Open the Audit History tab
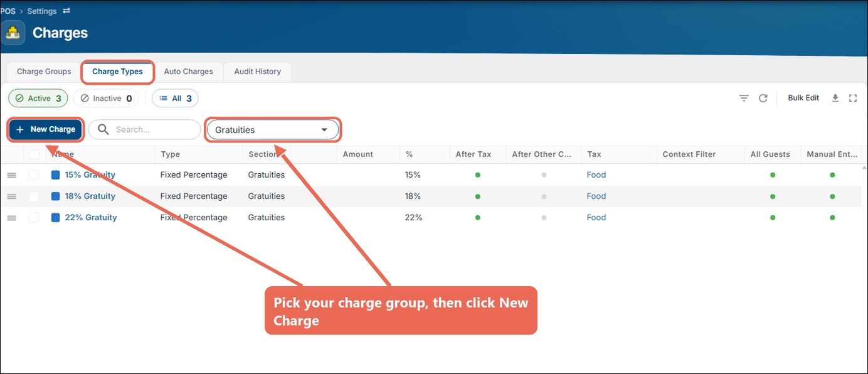Viewport: 868px width, 374px height. tap(257, 72)
